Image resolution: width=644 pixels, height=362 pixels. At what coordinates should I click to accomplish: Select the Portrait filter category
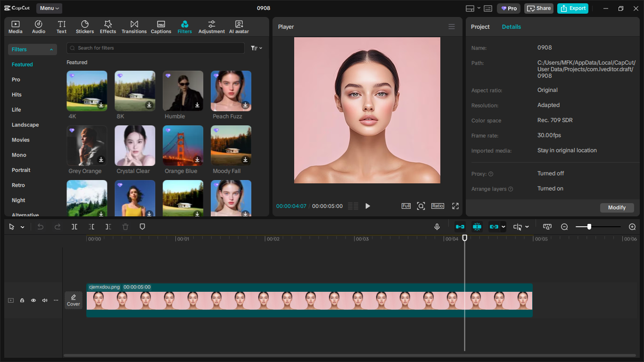[x=21, y=170]
